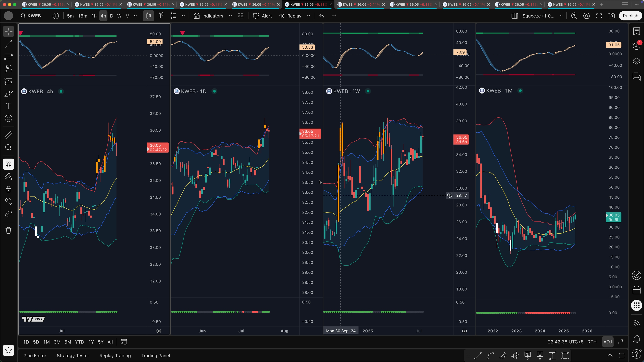Set date range to YTD

79,342
